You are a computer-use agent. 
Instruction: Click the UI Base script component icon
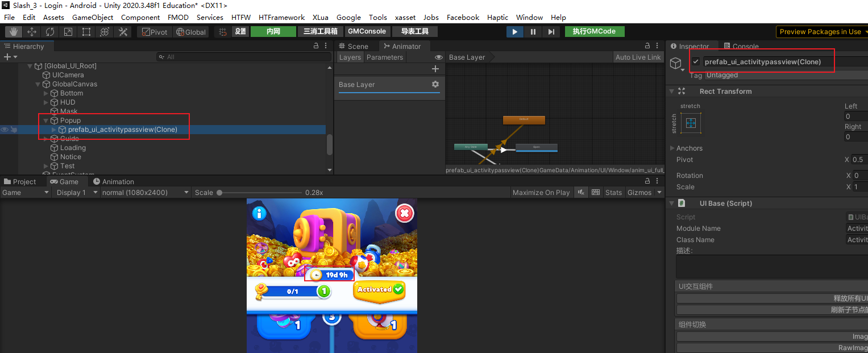682,203
